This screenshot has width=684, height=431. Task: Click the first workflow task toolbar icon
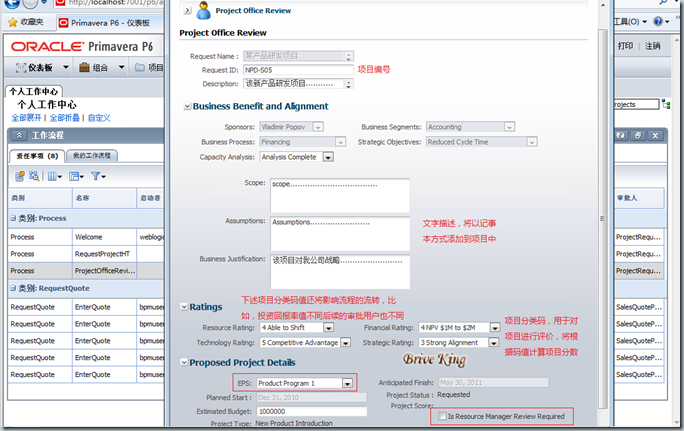(x=21, y=176)
